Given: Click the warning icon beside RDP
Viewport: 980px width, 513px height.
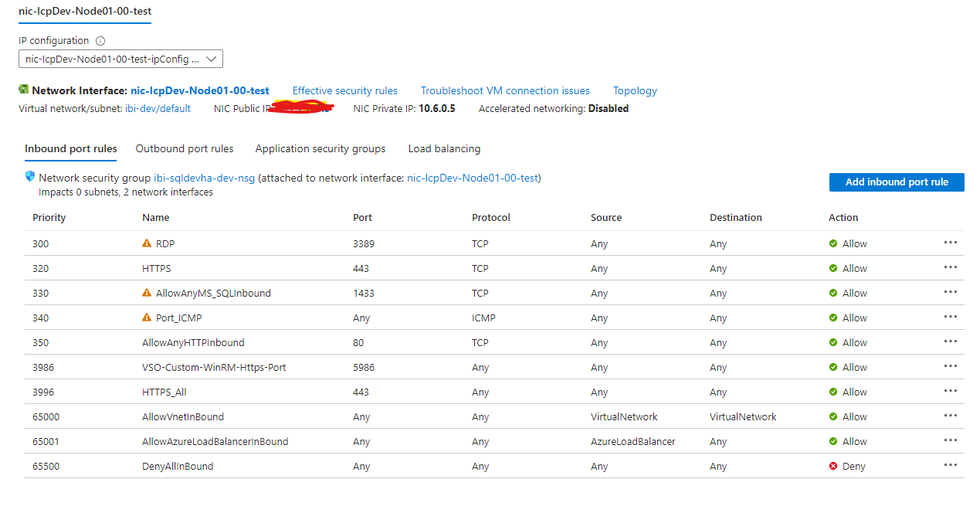Looking at the screenshot, I should point(147,243).
